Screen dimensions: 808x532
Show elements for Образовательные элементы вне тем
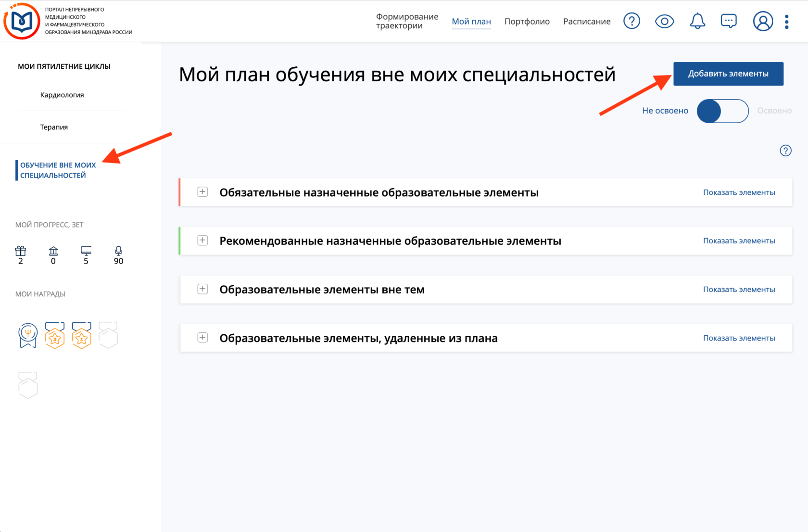[739, 289]
